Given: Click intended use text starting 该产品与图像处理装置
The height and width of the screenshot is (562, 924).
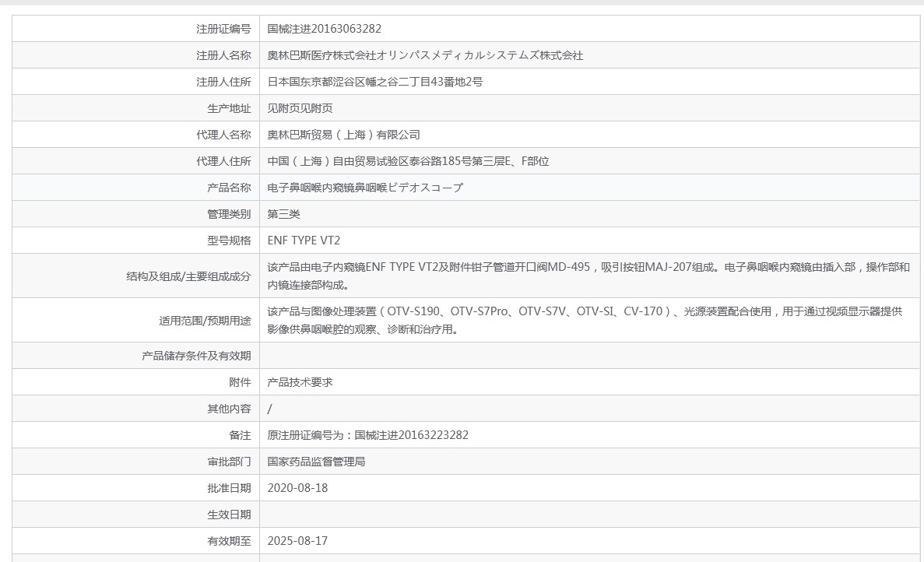Looking at the screenshot, I should 585,321.
